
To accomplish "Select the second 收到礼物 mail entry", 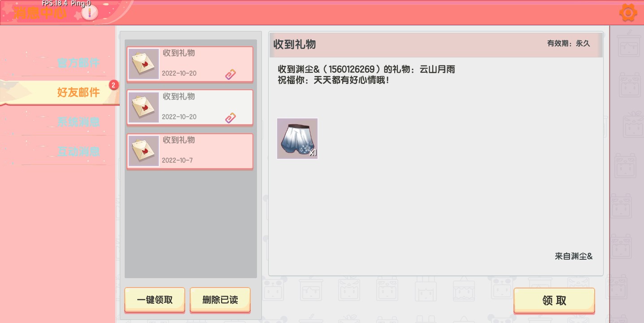I will click(190, 108).
